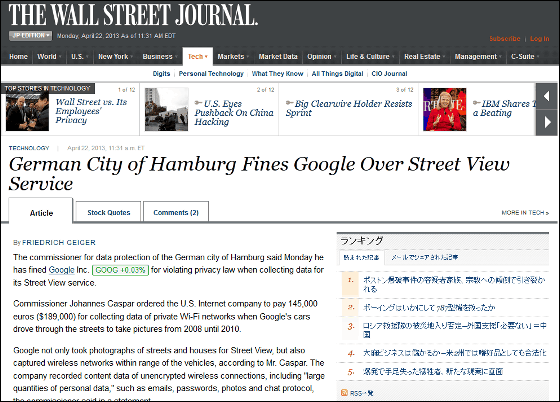Go to Personal Technology subsection
This screenshot has height=402, width=560.
[x=211, y=74]
